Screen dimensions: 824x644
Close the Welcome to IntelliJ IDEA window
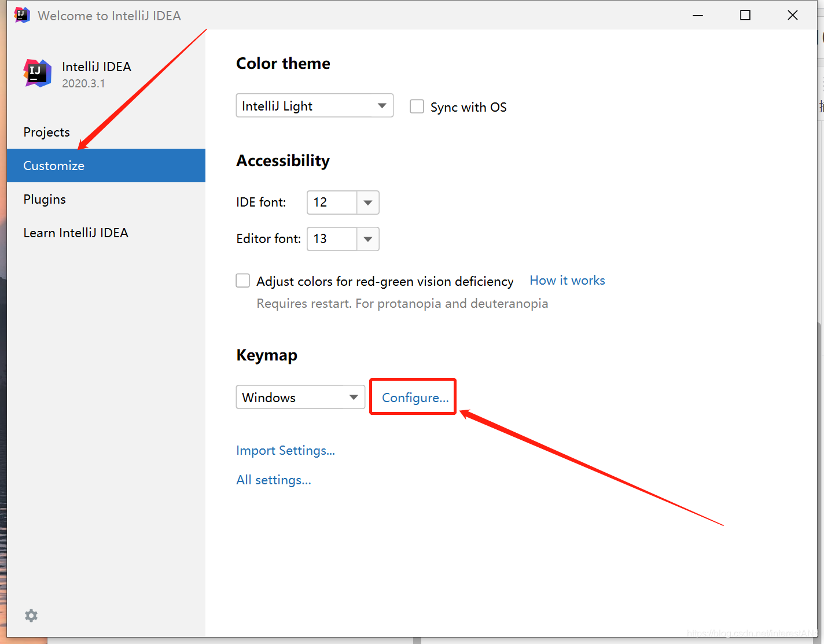(793, 15)
